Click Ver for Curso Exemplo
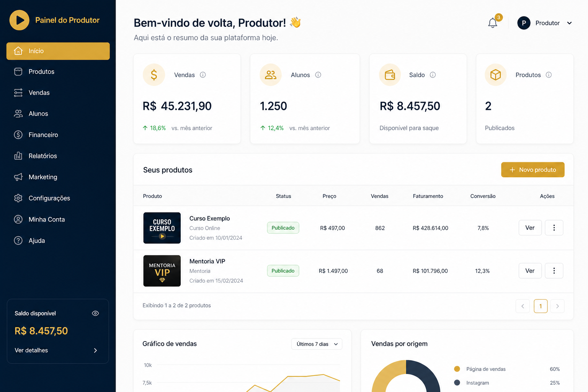The height and width of the screenshot is (392, 588). pyautogui.click(x=530, y=228)
